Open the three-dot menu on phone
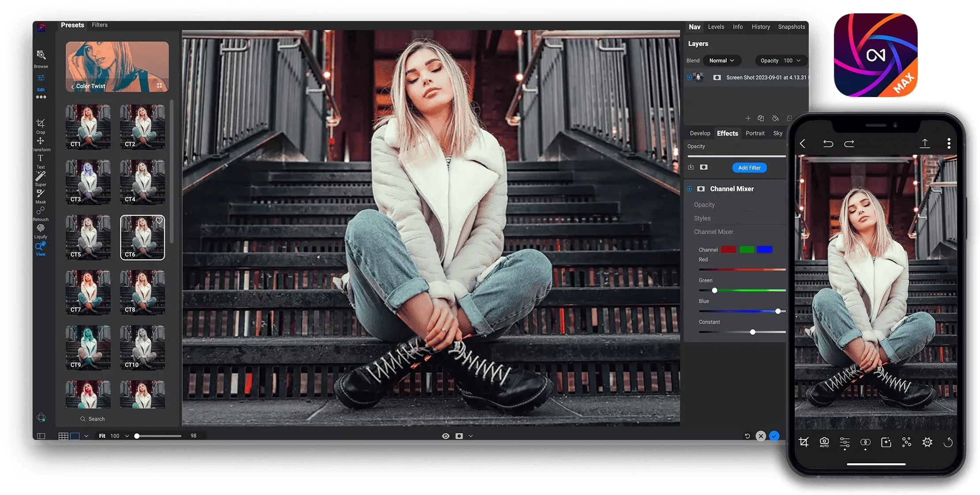 (949, 143)
